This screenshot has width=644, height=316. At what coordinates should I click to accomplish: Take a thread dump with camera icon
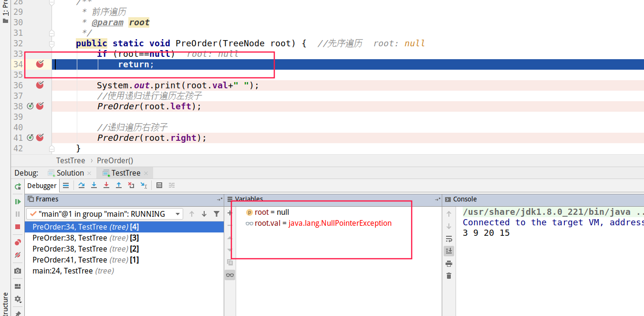coord(18,271)
